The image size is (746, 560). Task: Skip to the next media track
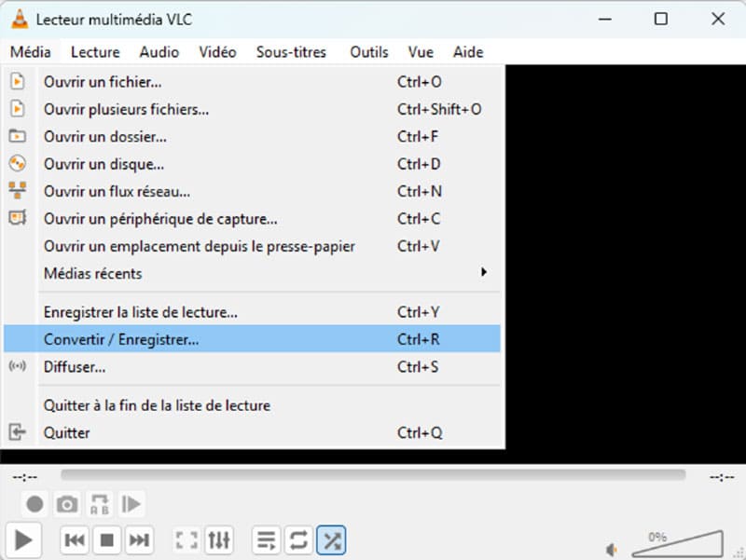[x=139, y=540]
